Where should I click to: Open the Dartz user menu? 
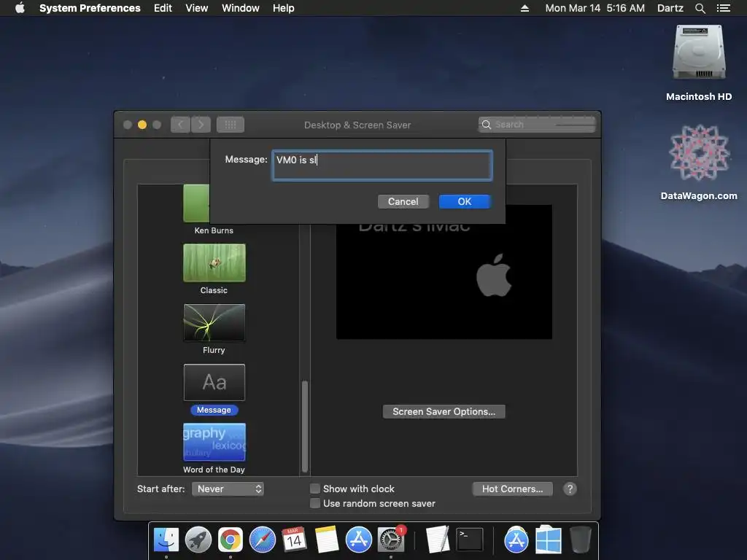pyautogui.click(x=670, y=8)
